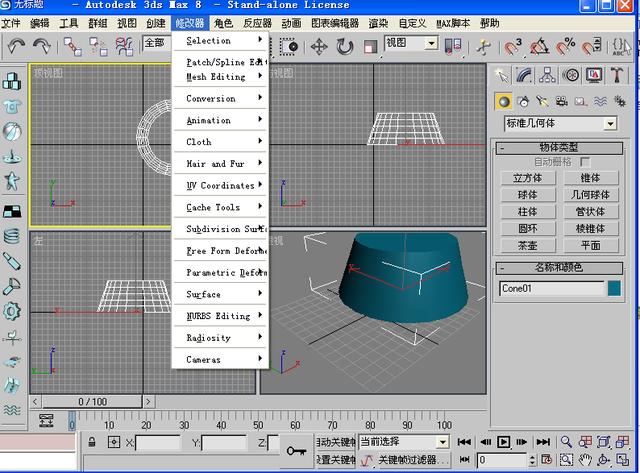Click the 茶壶 teapot object button

coord(526,245)
